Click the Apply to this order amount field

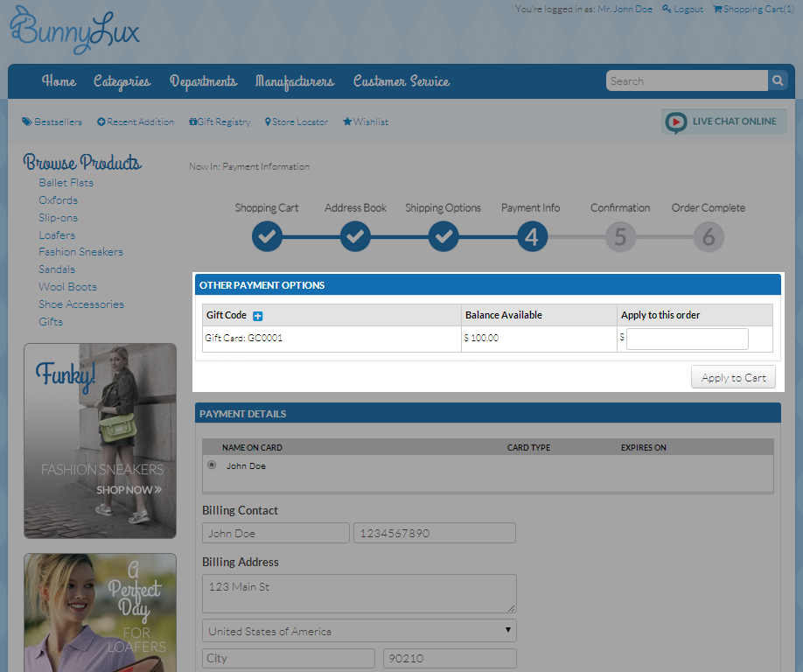pyautogui.click(x=688, y=339)
